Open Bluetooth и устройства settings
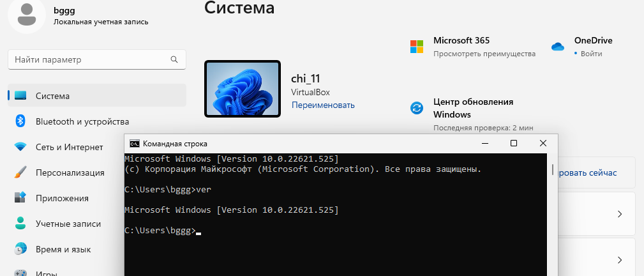 tap(82, 121)
